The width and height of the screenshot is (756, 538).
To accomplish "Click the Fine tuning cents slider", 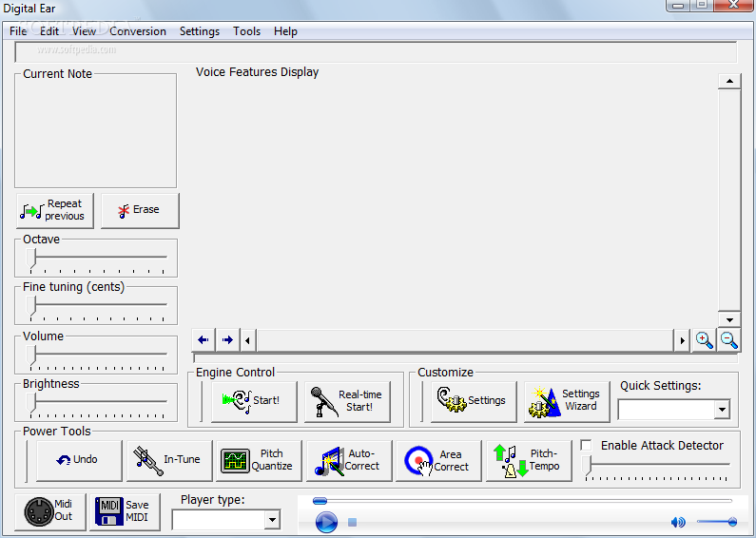I will 96,306.
